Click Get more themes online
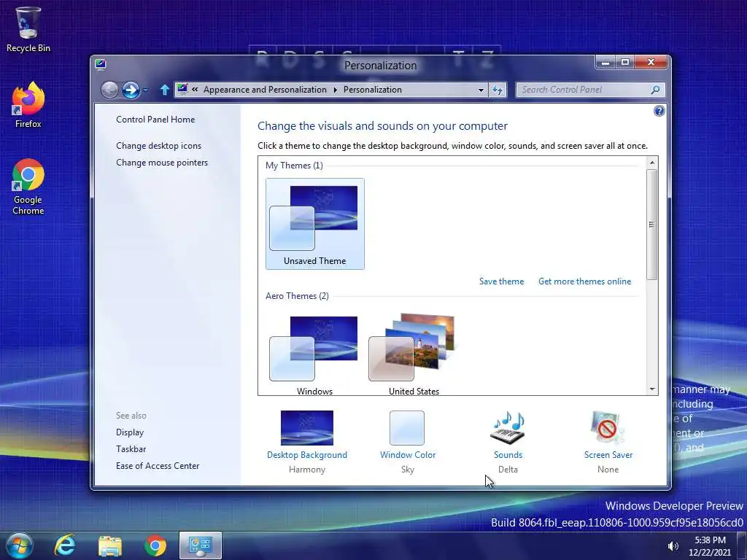 584,281
